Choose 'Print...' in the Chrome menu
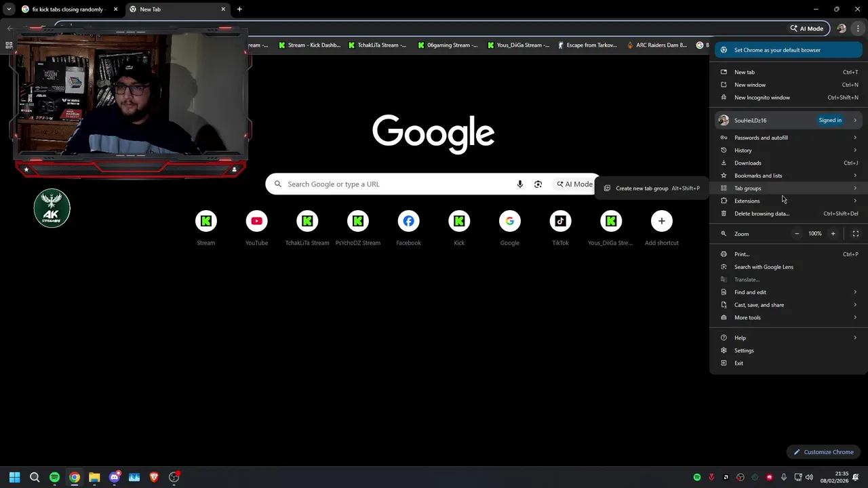Screen dimensions: 868x488 point(789,254)
